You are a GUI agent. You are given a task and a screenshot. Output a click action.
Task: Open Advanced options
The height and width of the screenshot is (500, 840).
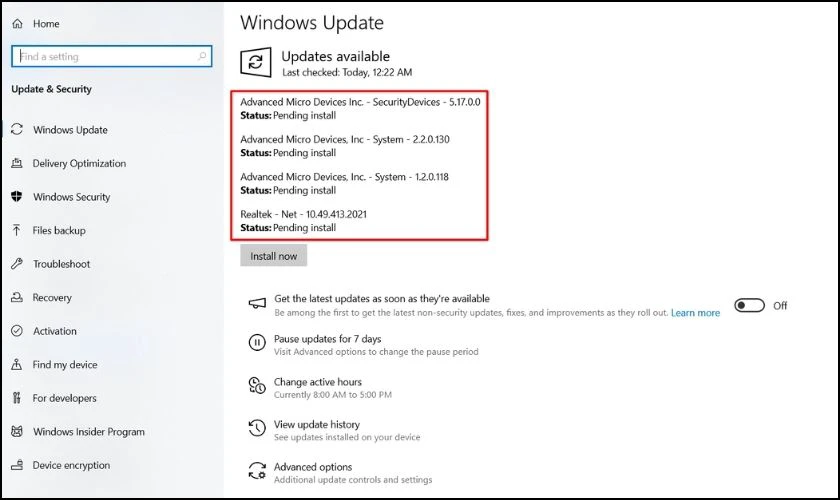[313, 467]
